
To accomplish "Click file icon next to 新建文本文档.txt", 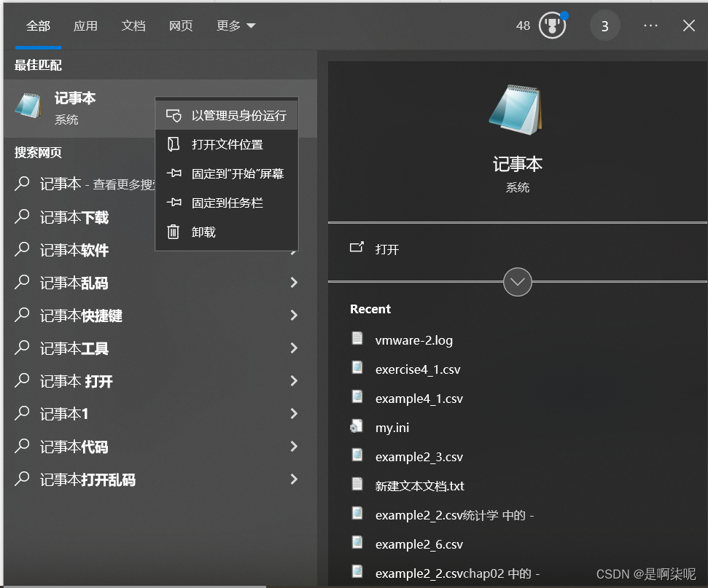I will click(x=357, y=485).
